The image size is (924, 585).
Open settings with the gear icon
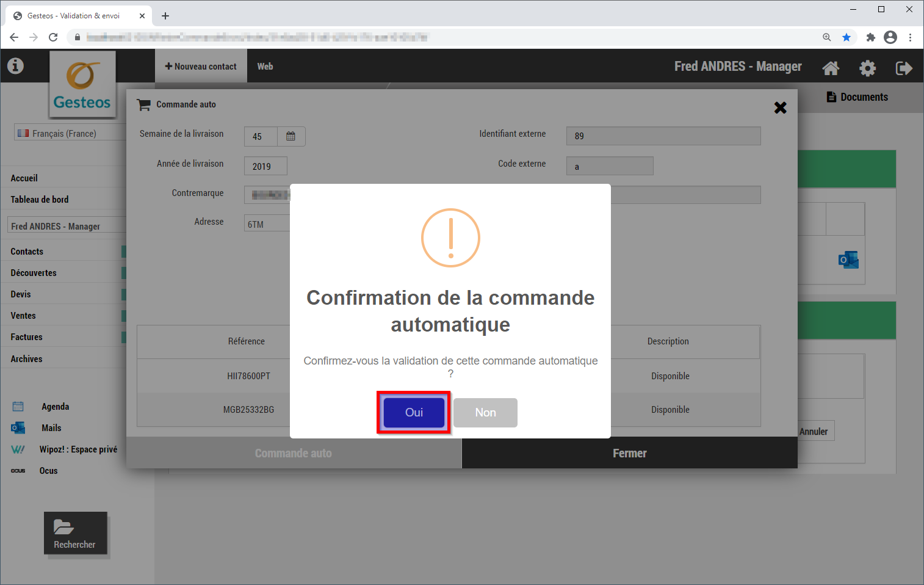[867, 68]
